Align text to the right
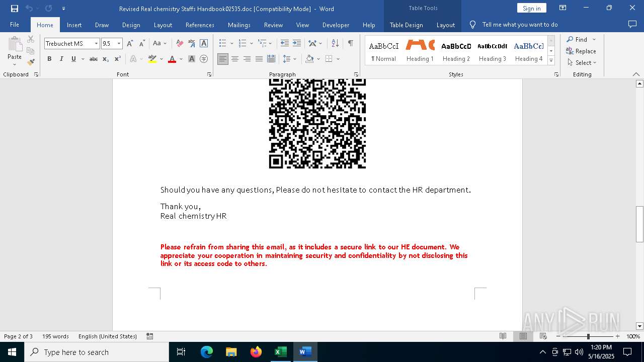This screenshot has width=644, height=362. coord(247,59)
